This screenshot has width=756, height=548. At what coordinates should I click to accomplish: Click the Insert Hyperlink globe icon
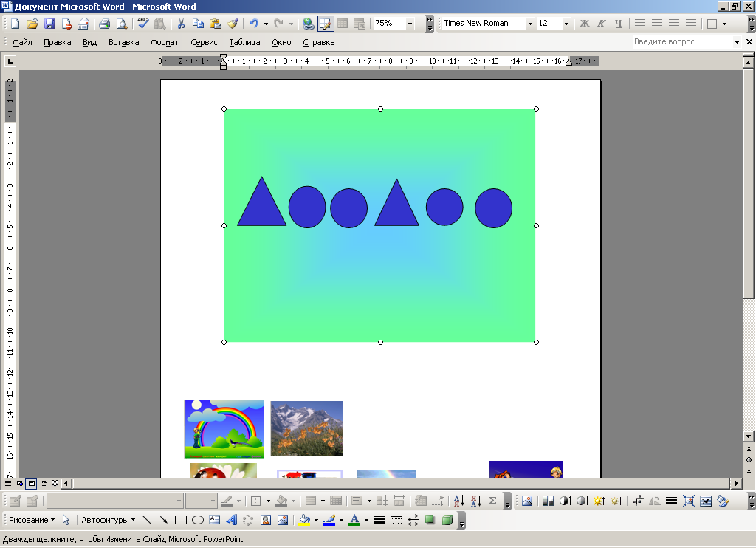pos(308,24)
